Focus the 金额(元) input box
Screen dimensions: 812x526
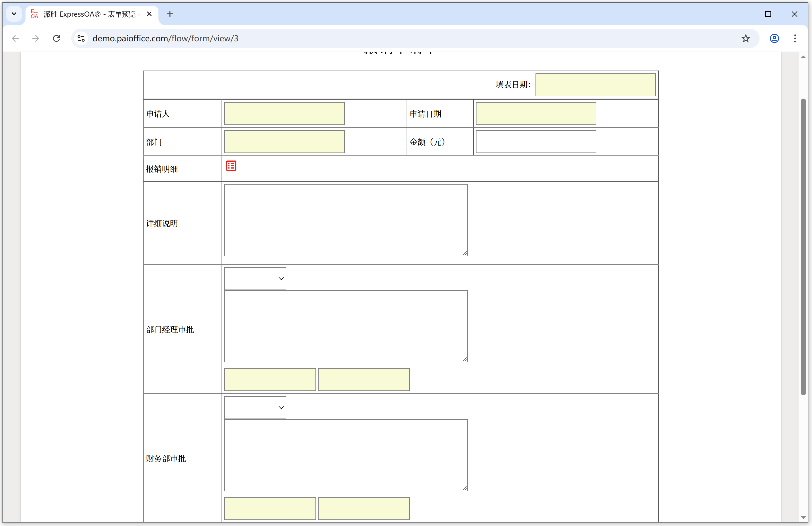[x=536, y=142]
